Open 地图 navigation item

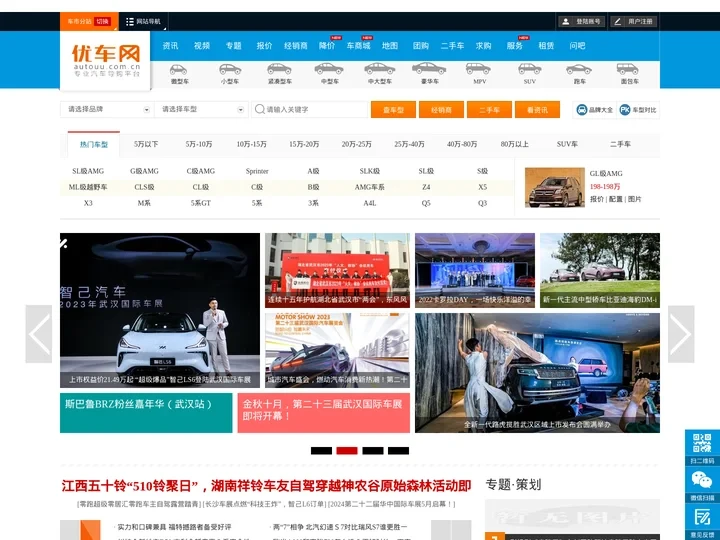389,46
